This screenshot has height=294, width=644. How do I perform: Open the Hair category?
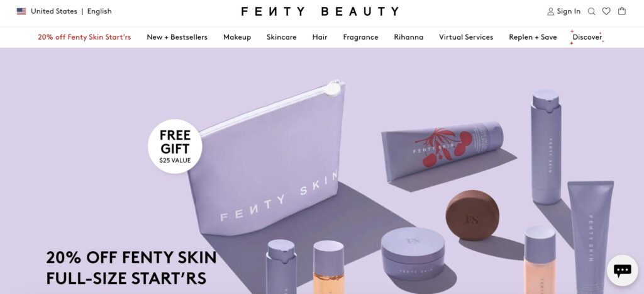[x=319, y=37]
